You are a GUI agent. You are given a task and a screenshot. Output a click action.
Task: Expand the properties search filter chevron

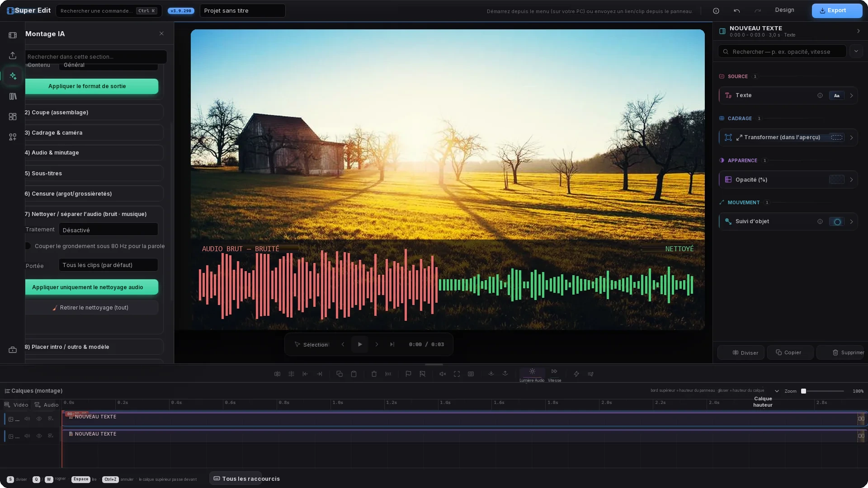pyautogui.click(x=856, y=51)
